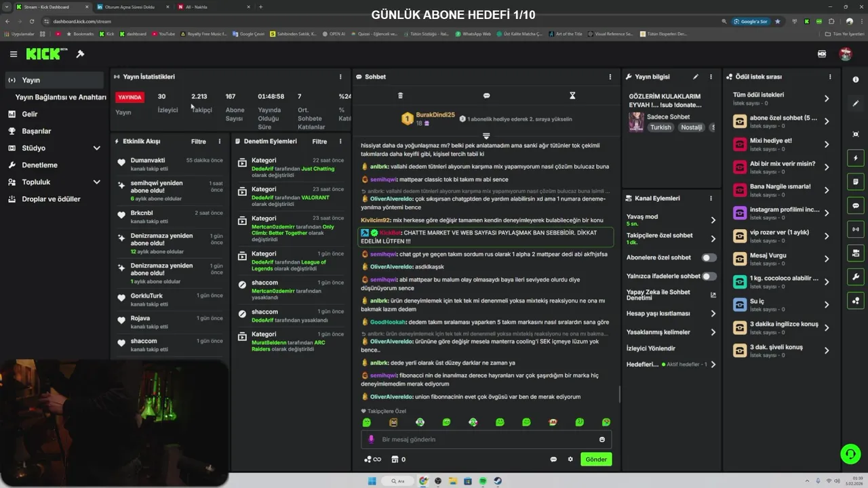This screenshot has width=868, height=488.
Task: Click the green Gönder send button
Action: [596, 459]
